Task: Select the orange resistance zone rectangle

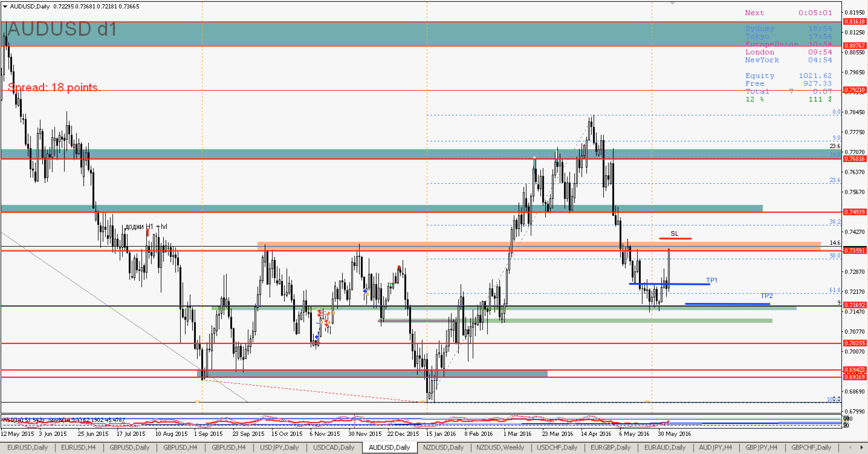Action: point(539,247)
